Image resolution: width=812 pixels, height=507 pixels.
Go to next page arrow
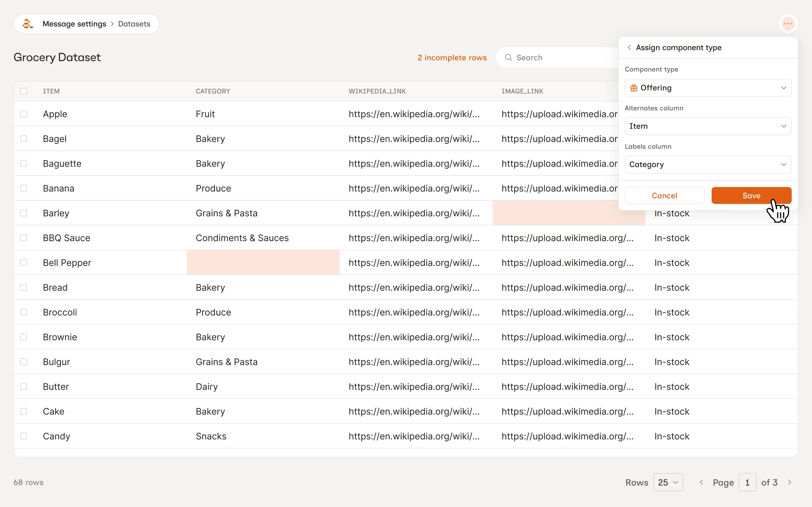[x=789, y=482]
